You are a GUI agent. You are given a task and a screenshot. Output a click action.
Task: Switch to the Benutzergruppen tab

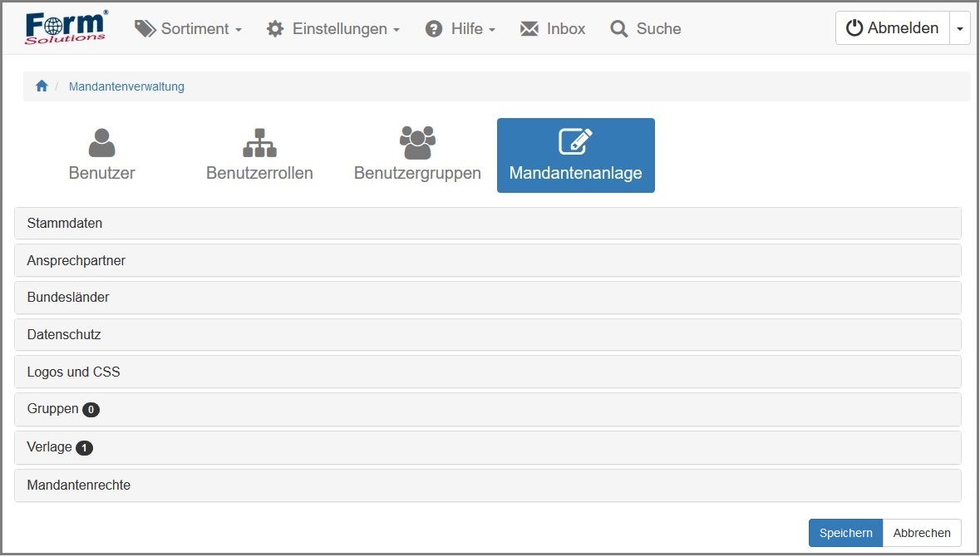417,155
